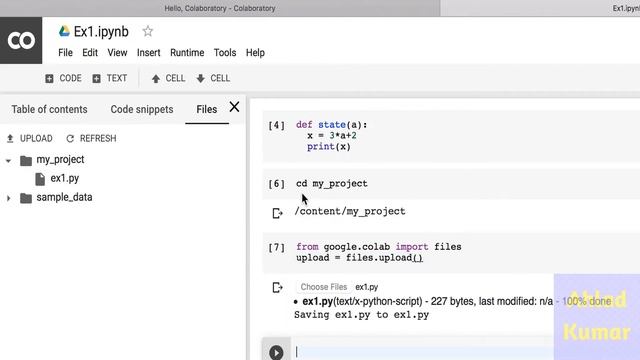Viewport: 640px width, 360px height.
Task: Select the Files tab
Action: pyautogui.click(x=207, y=109)
